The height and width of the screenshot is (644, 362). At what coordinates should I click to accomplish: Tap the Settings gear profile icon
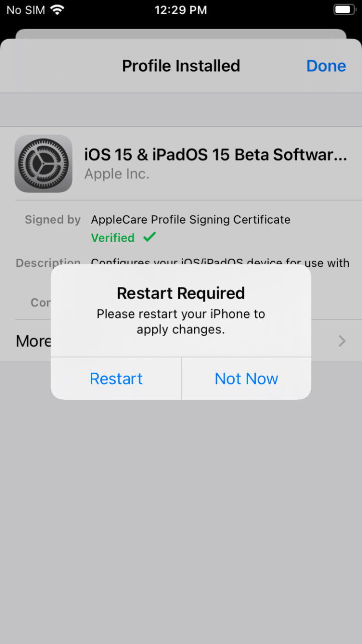(44, 164)
